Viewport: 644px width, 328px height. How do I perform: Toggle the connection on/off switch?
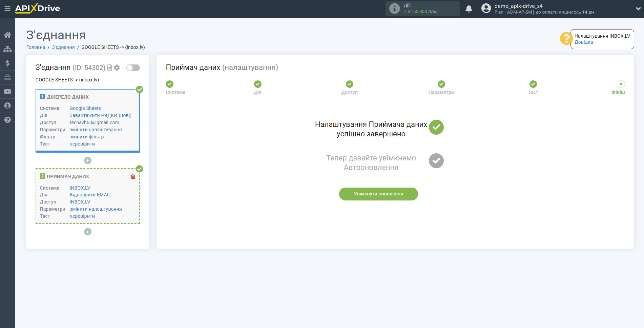133,68
